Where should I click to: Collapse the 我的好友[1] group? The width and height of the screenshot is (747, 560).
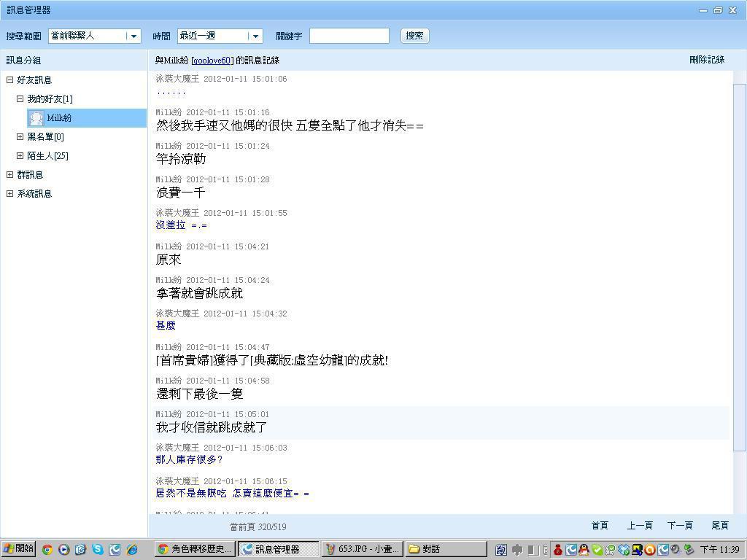[20, 98]
